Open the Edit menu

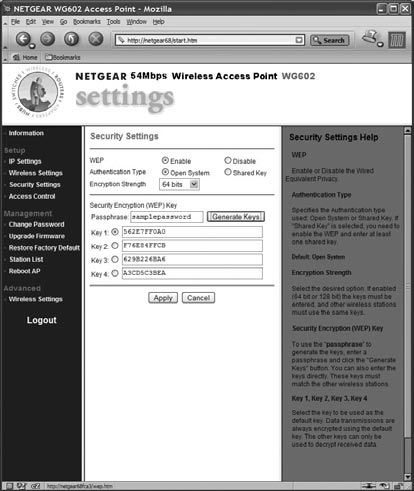pyautogui.click(x=31, y=22)
